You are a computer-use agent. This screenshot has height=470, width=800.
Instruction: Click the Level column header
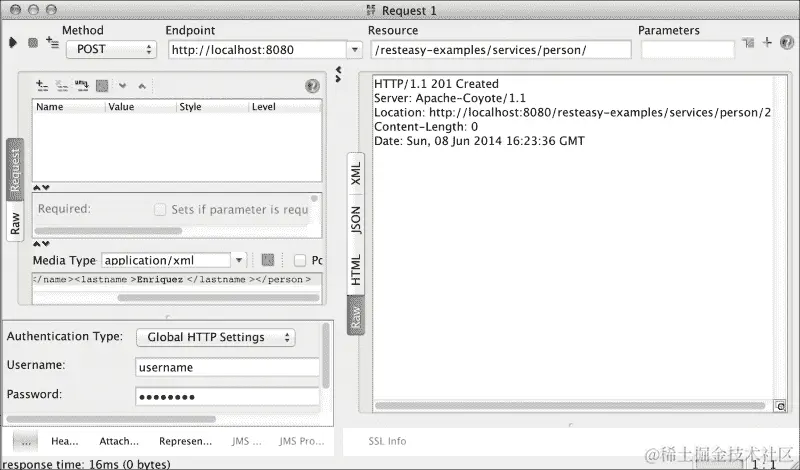pos(285,107)
